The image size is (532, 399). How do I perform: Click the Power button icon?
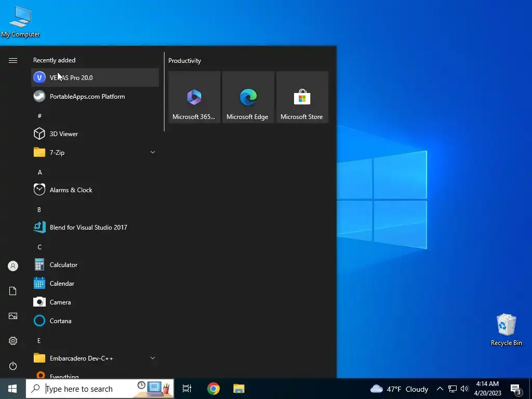13,366
